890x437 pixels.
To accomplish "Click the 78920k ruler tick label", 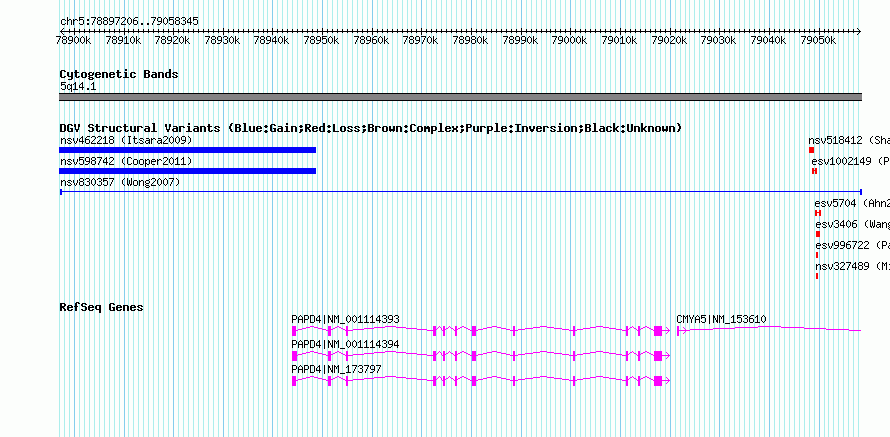I will coord(173,40).
